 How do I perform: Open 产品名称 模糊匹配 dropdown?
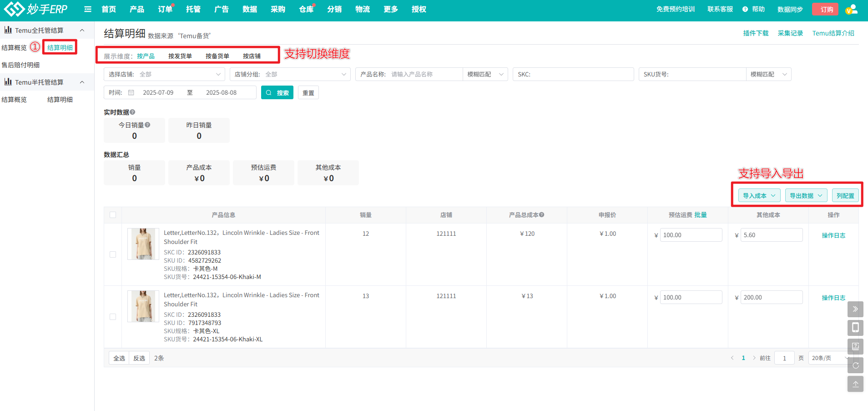coord(485,74)
